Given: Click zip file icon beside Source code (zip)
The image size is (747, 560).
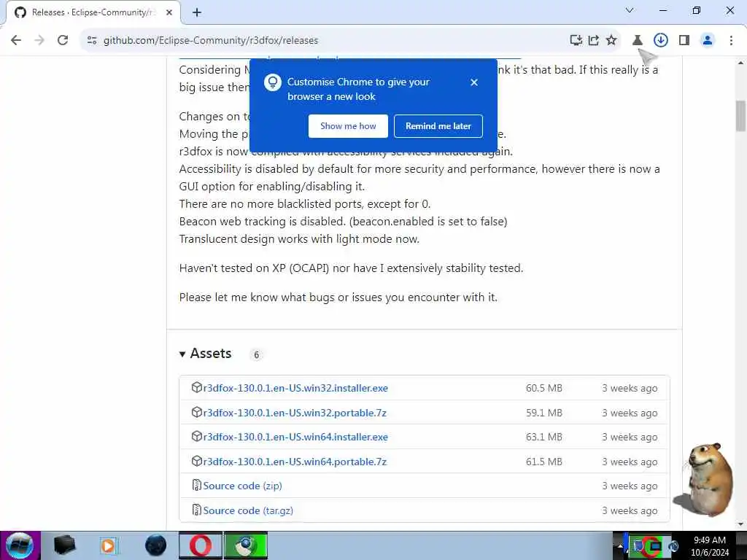Looking at the screenshot, I should point(197,485).
